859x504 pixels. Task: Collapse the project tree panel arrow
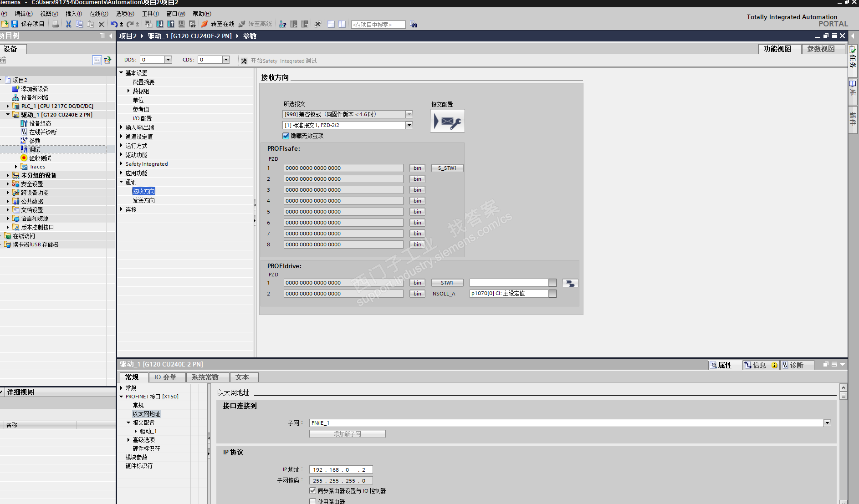coord(111,36)
